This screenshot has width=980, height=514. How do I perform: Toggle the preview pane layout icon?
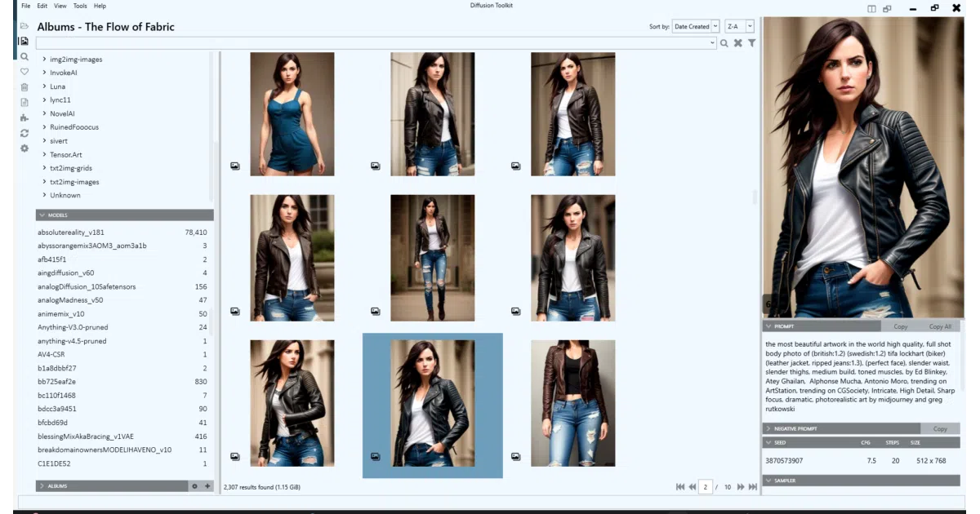872,8
